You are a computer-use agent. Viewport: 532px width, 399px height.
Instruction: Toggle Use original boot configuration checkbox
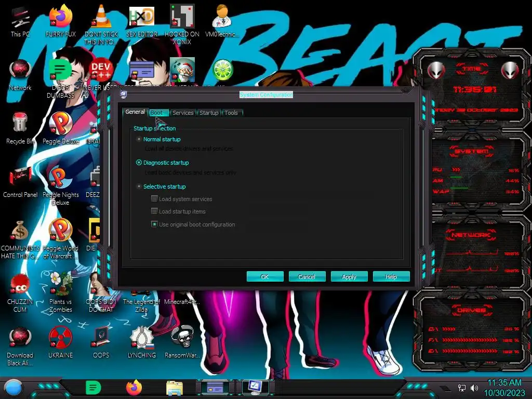pyautogui.click(x=154, y=224)
